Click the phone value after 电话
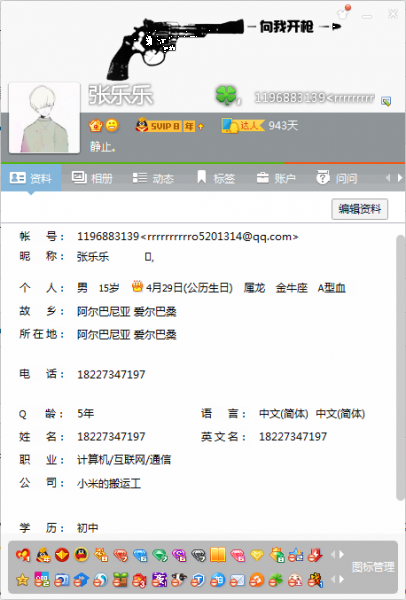Viewport: 406px width, 600px height. pyautogui.click(x=111, y=374)
